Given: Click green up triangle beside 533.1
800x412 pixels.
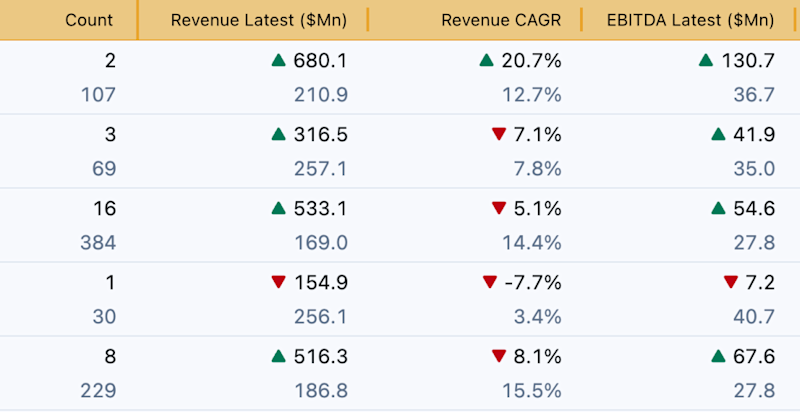Looking at the screenshot, I should [x=279, y=208].
